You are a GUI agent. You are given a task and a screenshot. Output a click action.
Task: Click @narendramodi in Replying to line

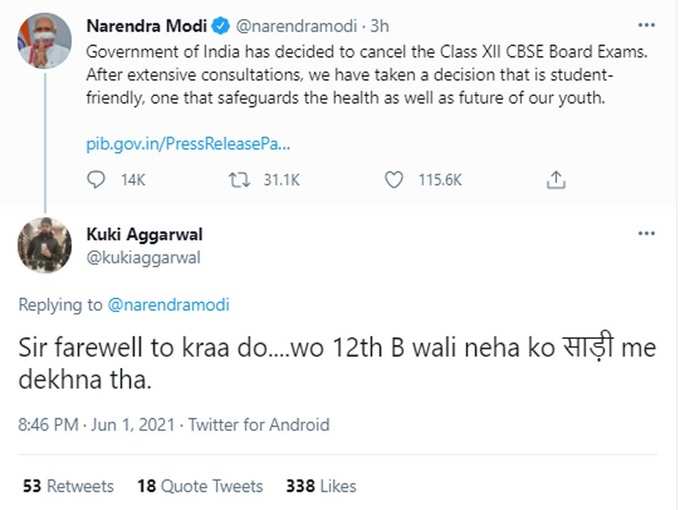point(167,305)
